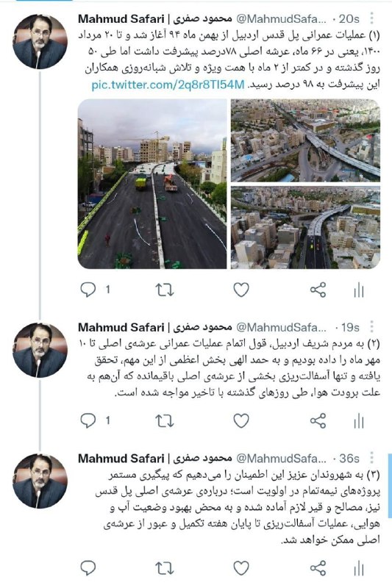Retweet the first tweet about the Quds bridge
This screenshot has width=392, height=588.
click(x=164, y=290)
